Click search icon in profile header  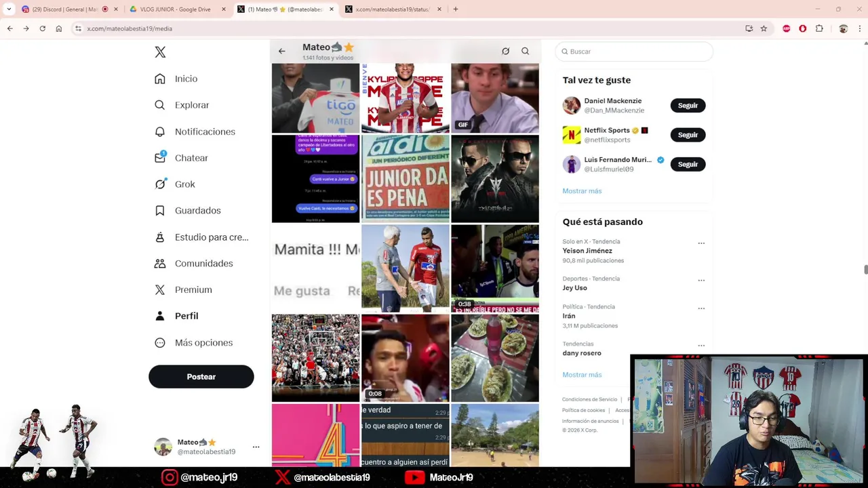(x=525, y=51)
